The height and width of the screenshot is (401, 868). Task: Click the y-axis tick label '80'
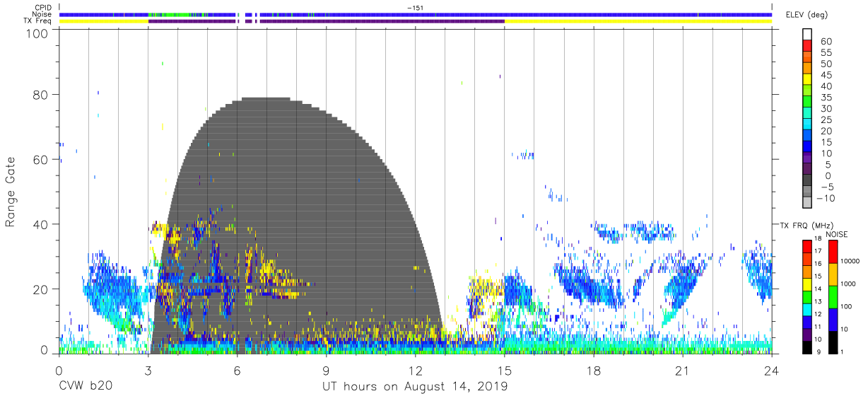(x=40, y=94)
